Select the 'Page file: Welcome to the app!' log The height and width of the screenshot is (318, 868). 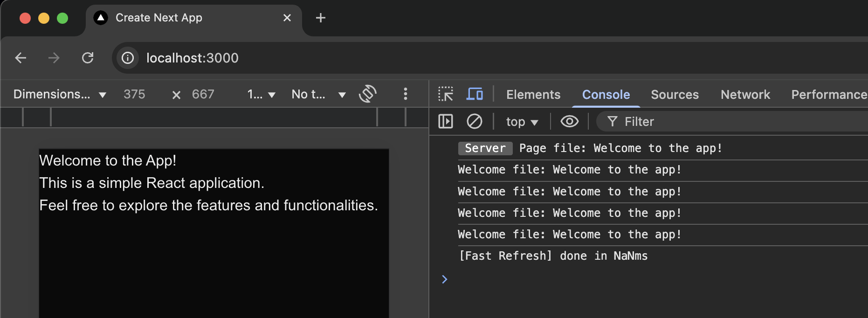[620, 148]
